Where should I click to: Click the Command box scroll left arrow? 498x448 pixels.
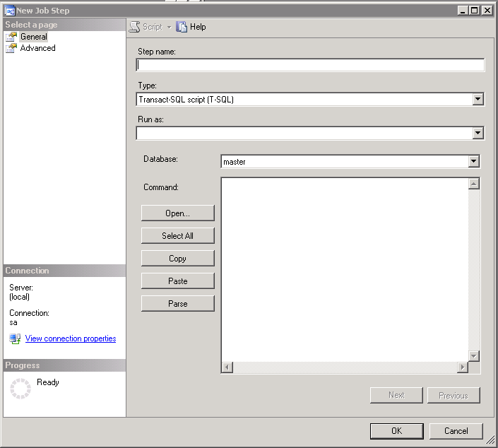click(227, 367)
